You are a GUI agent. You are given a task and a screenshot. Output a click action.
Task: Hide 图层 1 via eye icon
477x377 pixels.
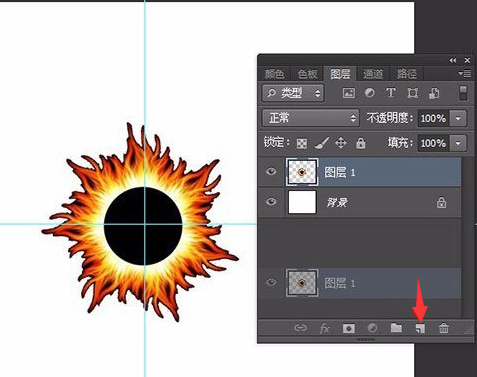point(271,172)
